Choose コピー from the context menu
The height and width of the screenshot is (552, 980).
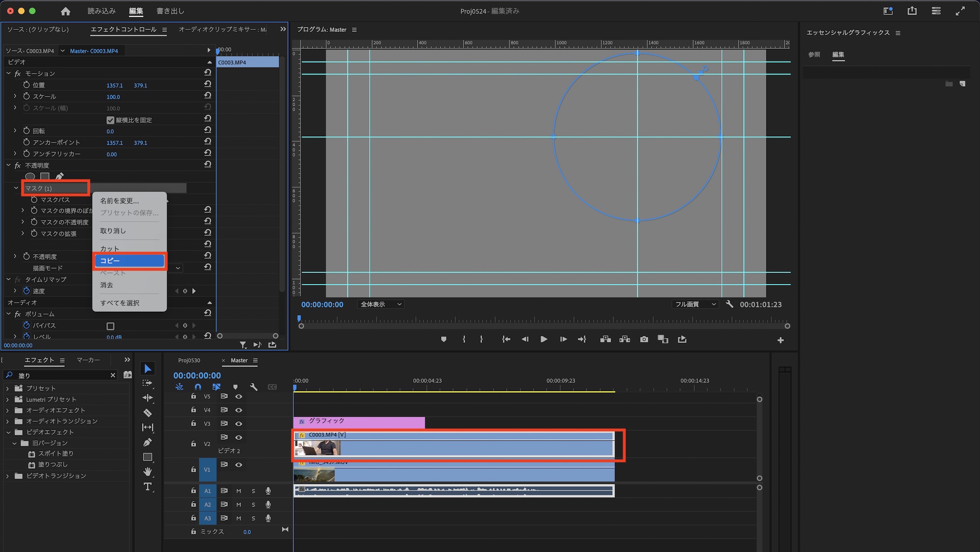pos(129,261)
